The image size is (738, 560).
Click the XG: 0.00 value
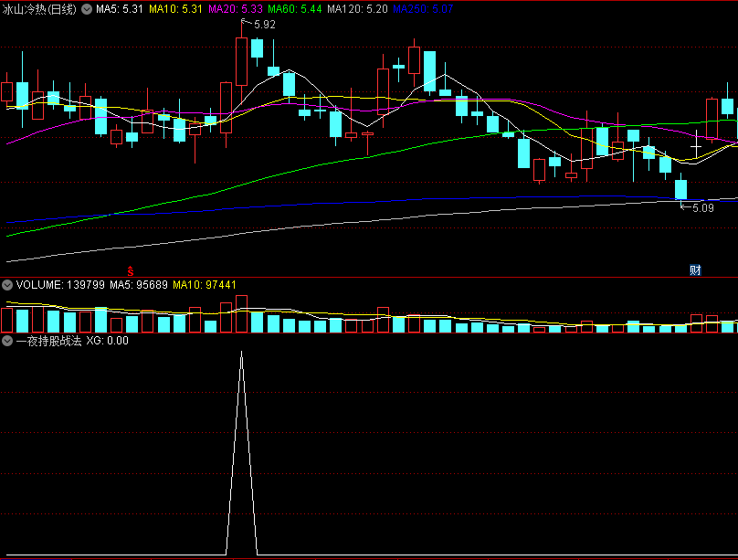click(107, 341)
